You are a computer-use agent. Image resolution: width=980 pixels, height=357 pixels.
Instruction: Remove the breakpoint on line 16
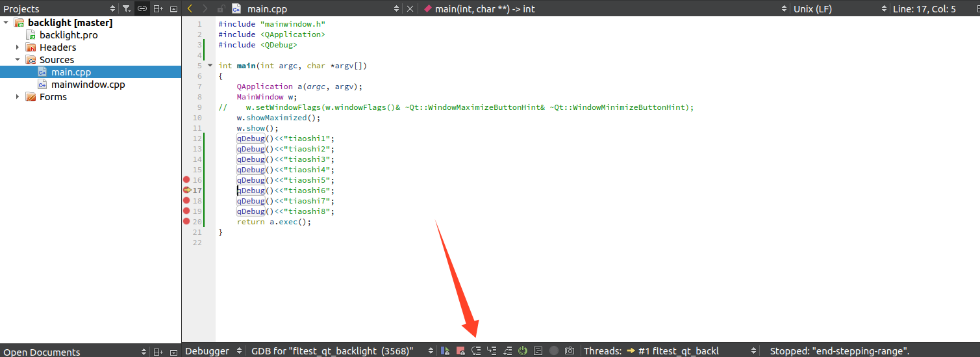click(186, 180)
